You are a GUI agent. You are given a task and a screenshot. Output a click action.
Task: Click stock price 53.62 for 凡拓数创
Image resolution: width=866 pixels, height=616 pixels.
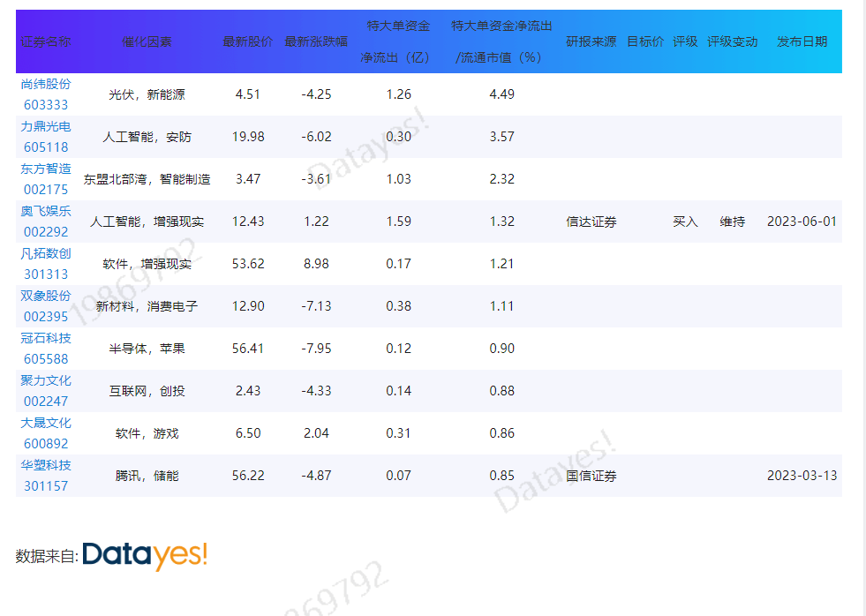point(248,264)
